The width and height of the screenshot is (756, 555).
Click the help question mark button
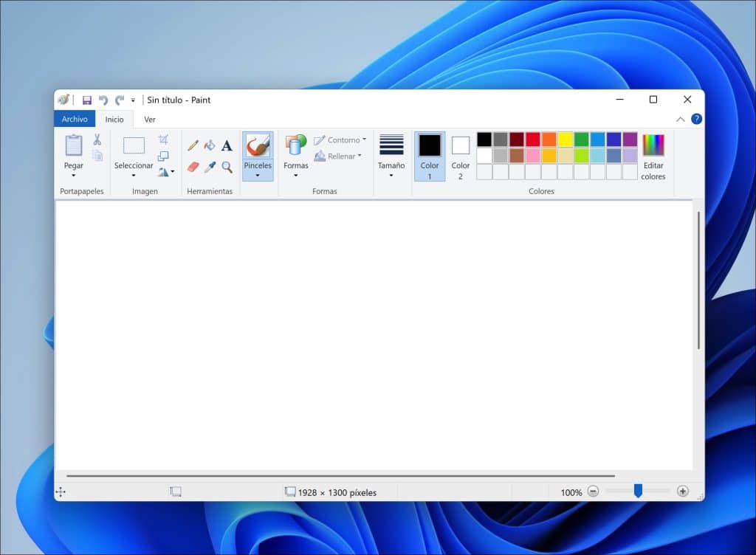point(697,118)
